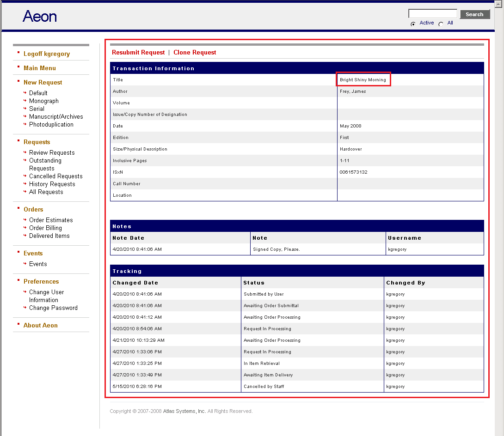504x436 pixels.
Task: Open History Requests from the sidebar
Action: point(52,184)
